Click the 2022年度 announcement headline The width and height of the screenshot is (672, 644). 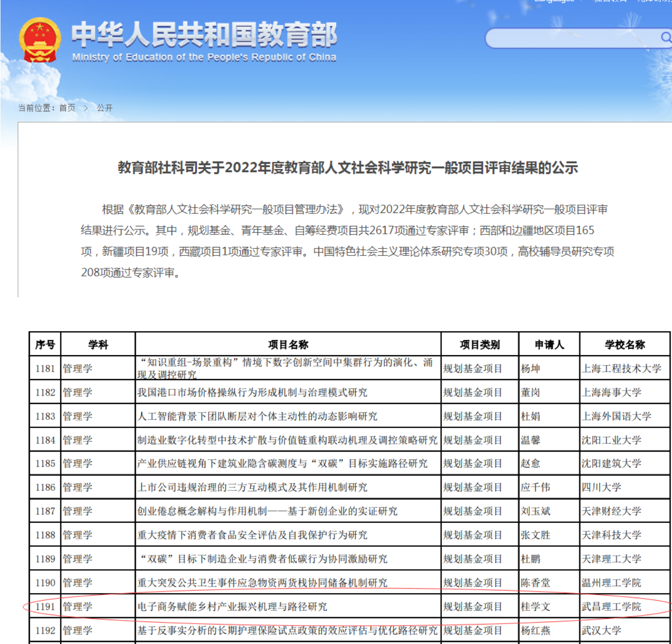(x=348, y=168)
